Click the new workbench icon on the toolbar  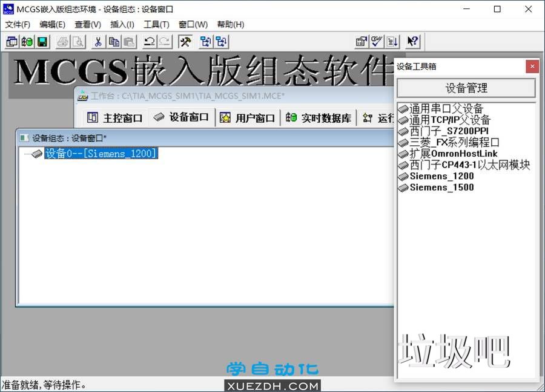12,41
